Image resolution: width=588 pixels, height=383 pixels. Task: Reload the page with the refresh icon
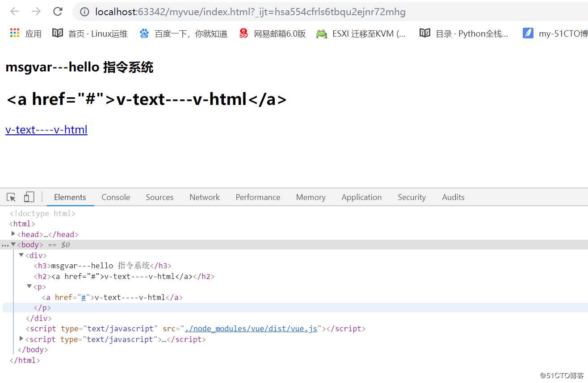pos(58,12)
